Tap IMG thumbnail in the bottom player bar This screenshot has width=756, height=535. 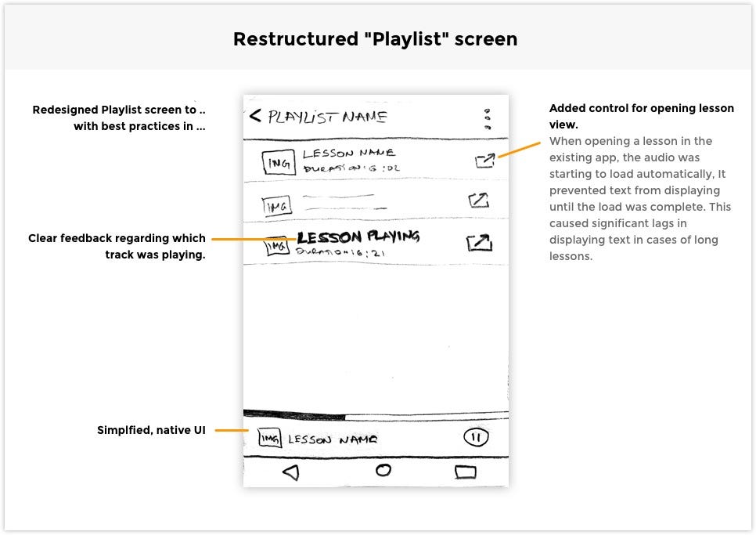click(x=270, y=438)
